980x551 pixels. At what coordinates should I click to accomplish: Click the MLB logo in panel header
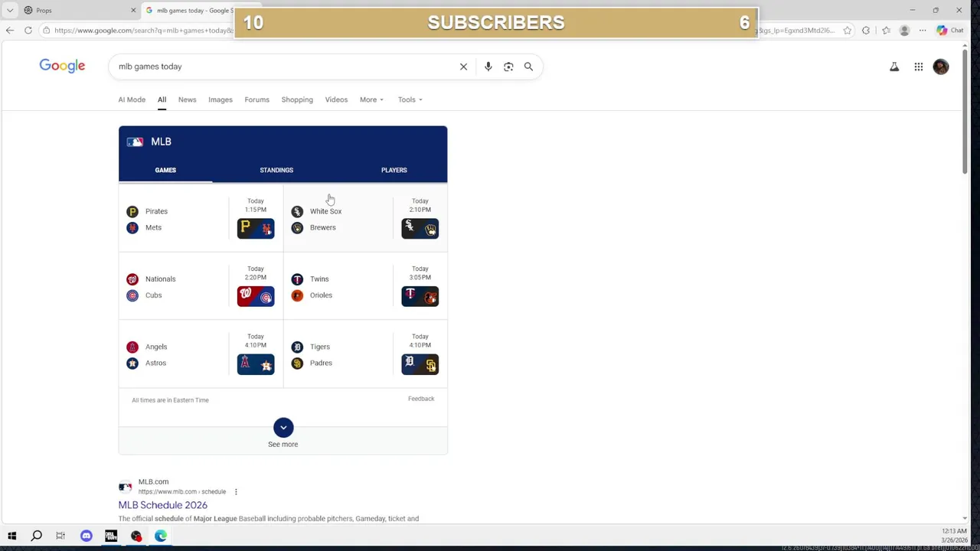tap(135, 142)
